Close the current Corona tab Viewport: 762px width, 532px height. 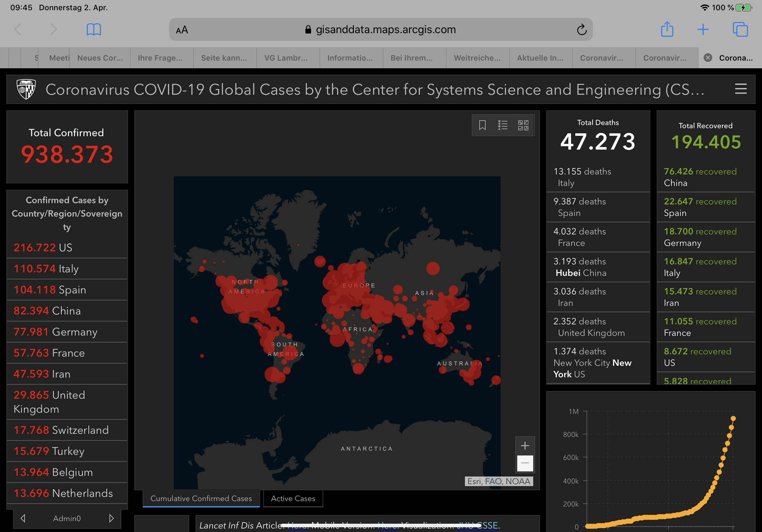coord(707,58)
